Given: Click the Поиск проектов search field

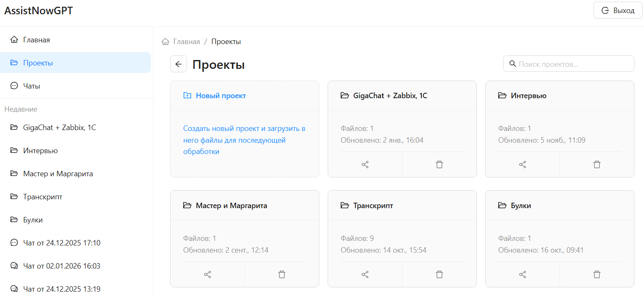Looking at the screenshot, I should [x=568, y=63].
